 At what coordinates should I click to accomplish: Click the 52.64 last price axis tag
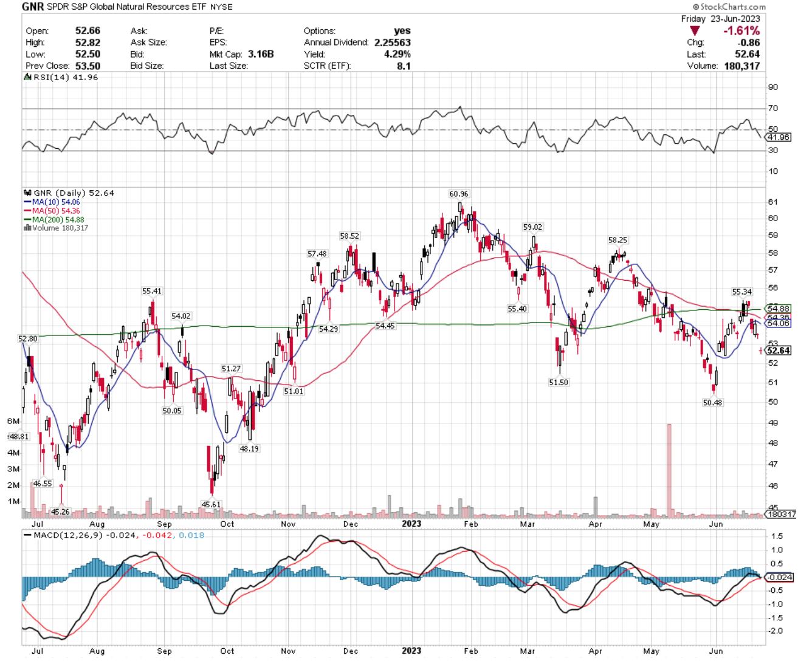(779, 351)
